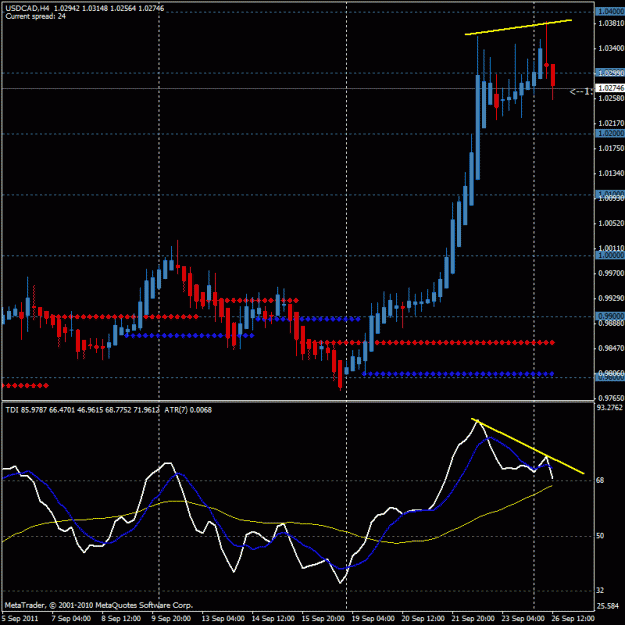This screenshot has height=625, width=625.
Task: Click the 1.02170 price axis label
Action: tap(611, 123)
